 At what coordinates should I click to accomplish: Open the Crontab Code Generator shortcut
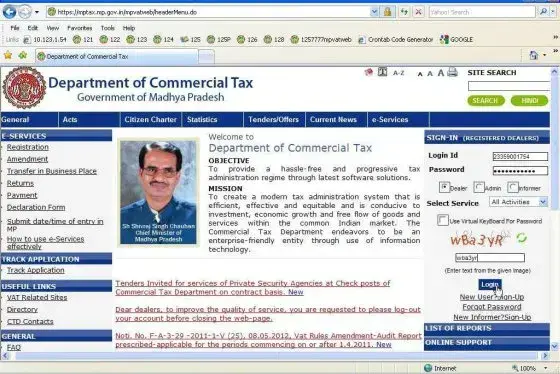coord(396,39)
